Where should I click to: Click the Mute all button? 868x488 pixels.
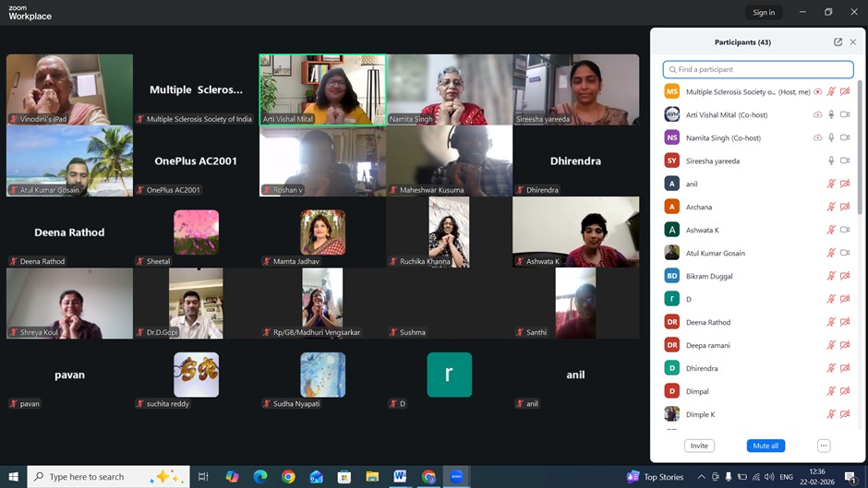(766, 446)
